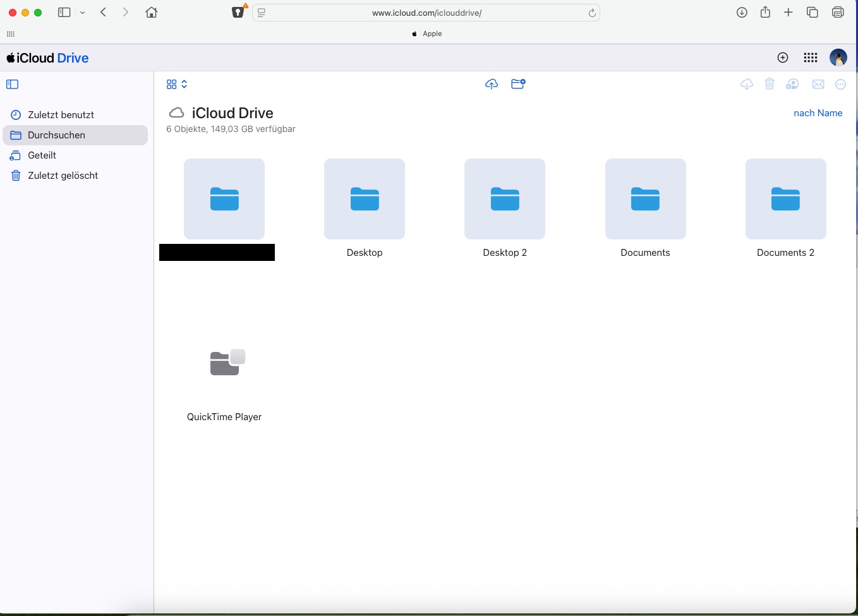The width and height of the screenshot is (858, 616).
Task: Show Safari tab overview icon
Action: 813,13
